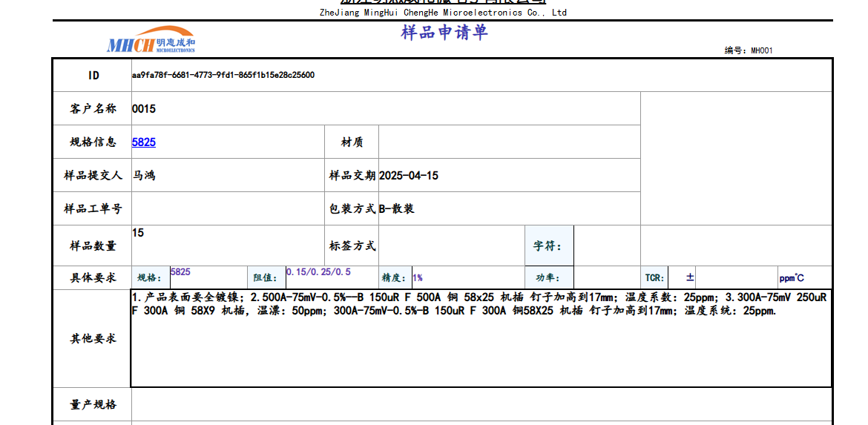Click the ID label cell
868x425 pixels.
93,75
